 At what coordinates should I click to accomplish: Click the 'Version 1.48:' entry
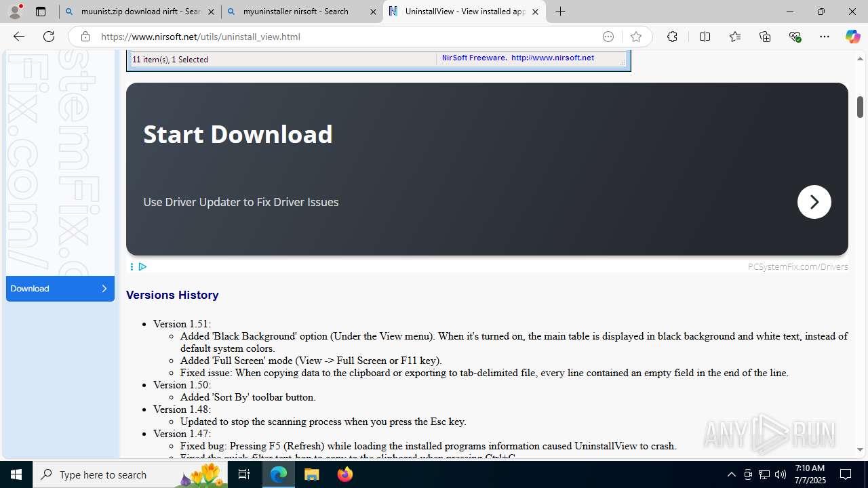coord(182,409)
